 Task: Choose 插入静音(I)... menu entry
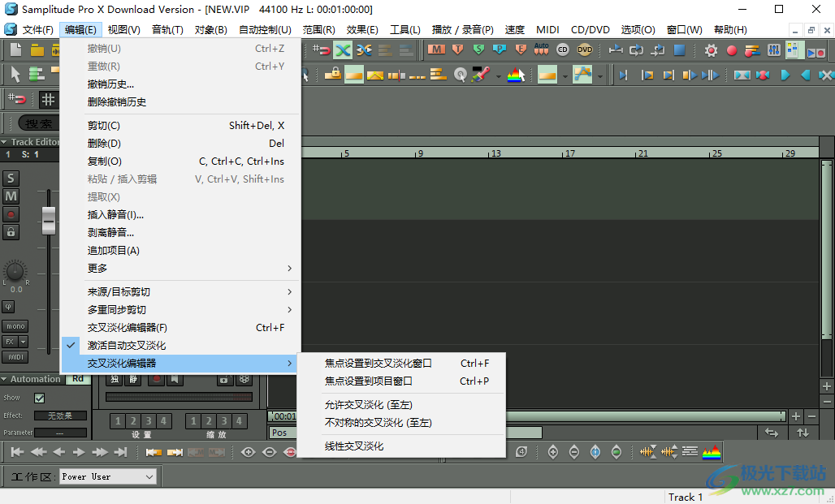click(181, 215)
